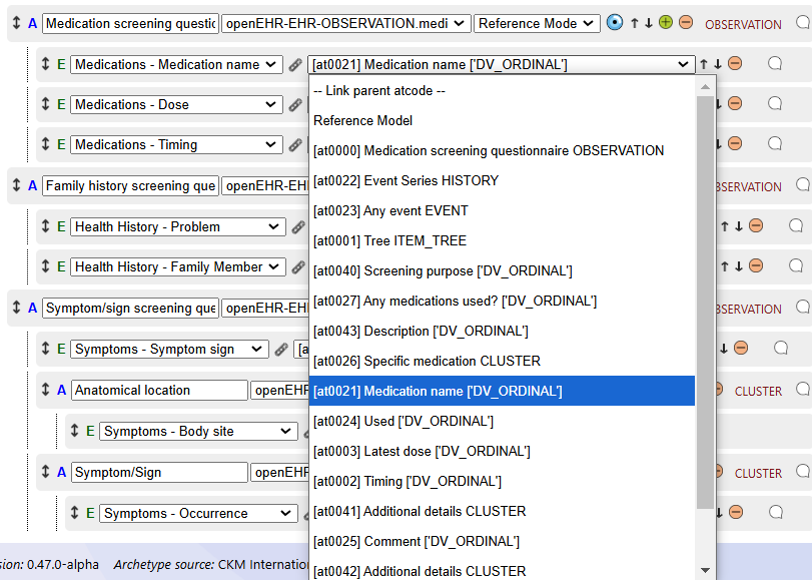Click the dropdown list scrollbar down arrow
812x580 pixels.
(706, 570)
